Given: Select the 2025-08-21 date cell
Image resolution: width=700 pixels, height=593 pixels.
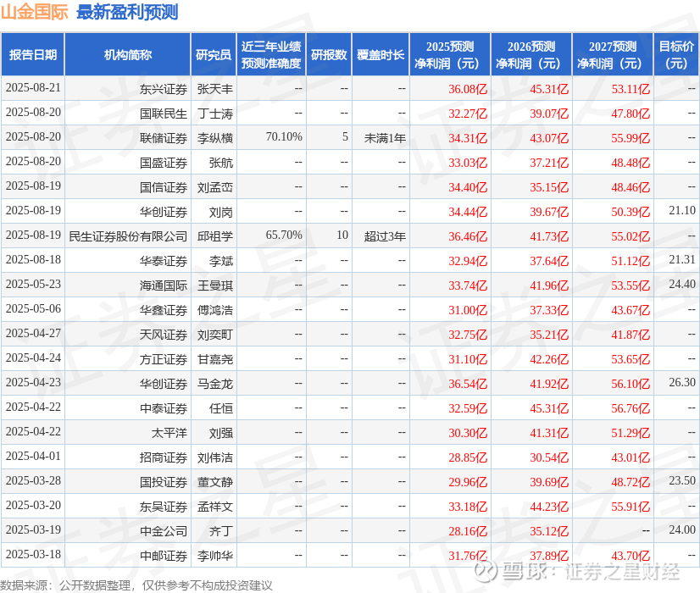Looking at the screenshot, I should pyautogui.click(x=33, y=88).
